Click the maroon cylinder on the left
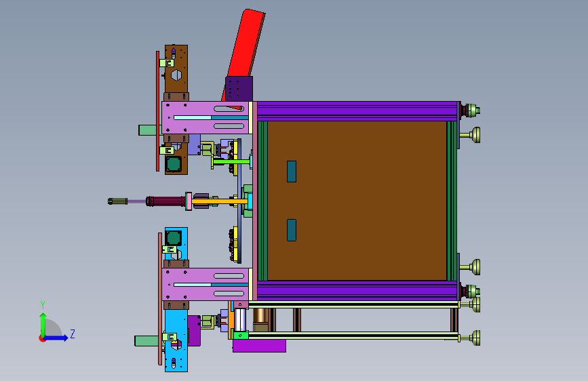This screenshot has width=588, height=381. click(x=165, y=201)
